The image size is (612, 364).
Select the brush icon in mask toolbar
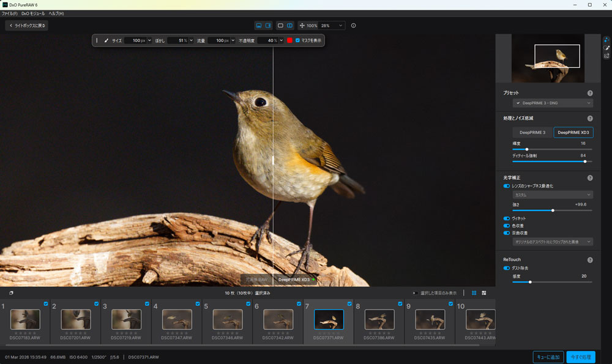click(106, 40)
